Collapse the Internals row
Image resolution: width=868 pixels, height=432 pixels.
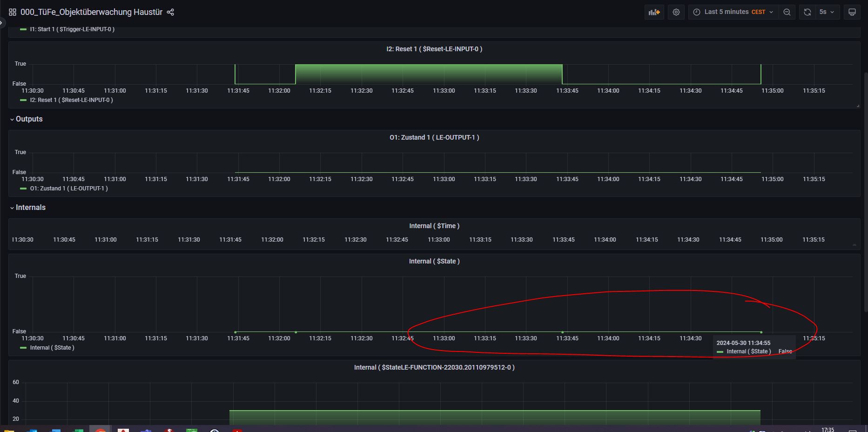pos(28,208)
